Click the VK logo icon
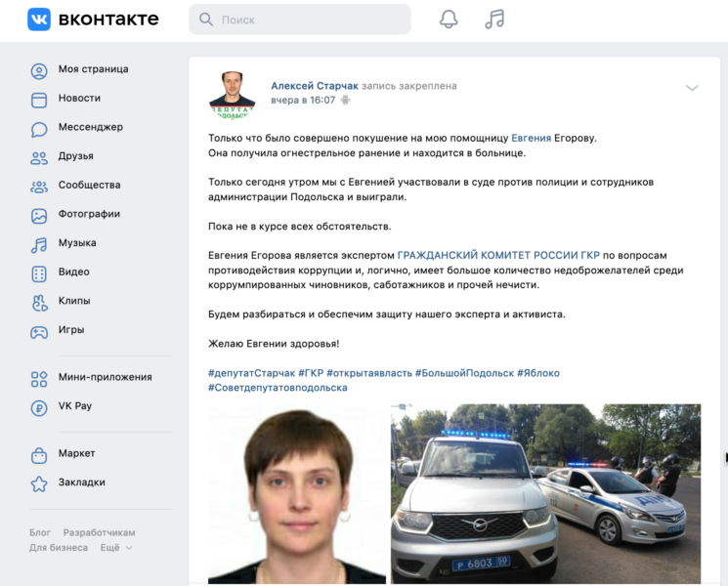Screen dimensions: 728x586 39,19
